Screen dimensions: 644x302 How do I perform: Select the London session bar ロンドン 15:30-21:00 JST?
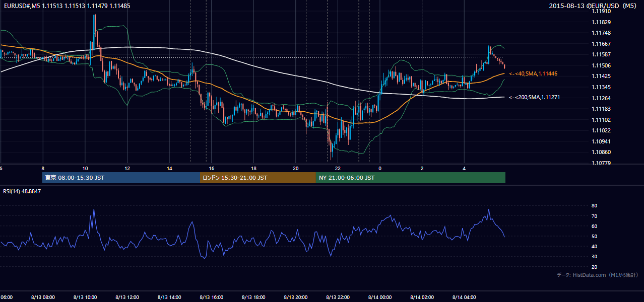[x=257, y=178]
